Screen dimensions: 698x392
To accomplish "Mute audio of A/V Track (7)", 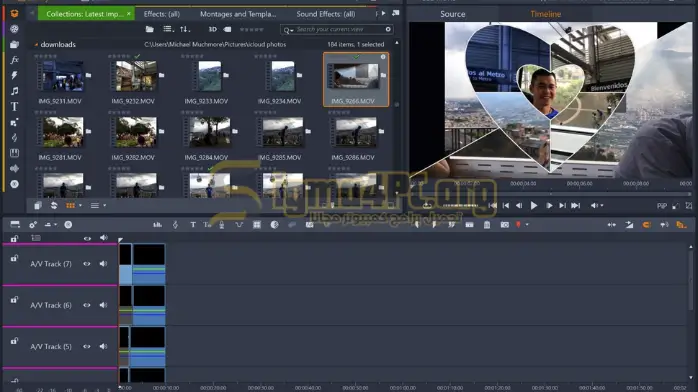I will pos(103,264).
